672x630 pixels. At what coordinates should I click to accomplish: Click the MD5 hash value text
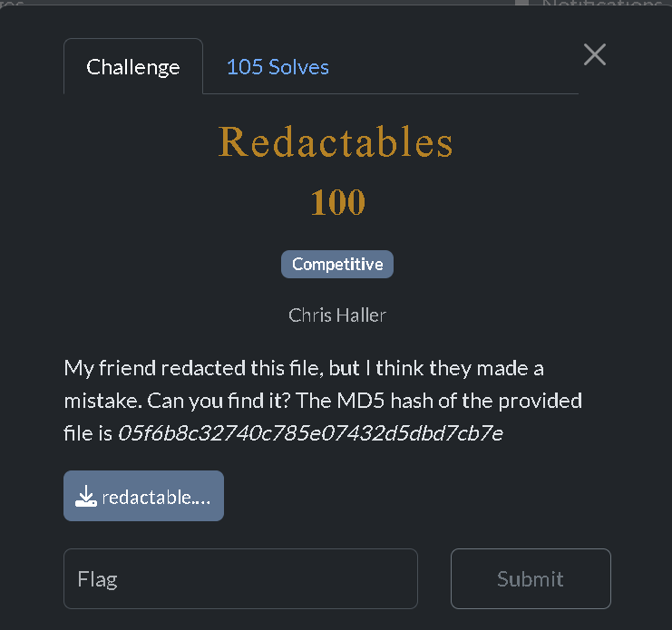pyautogui.click(x=311, y=433)
